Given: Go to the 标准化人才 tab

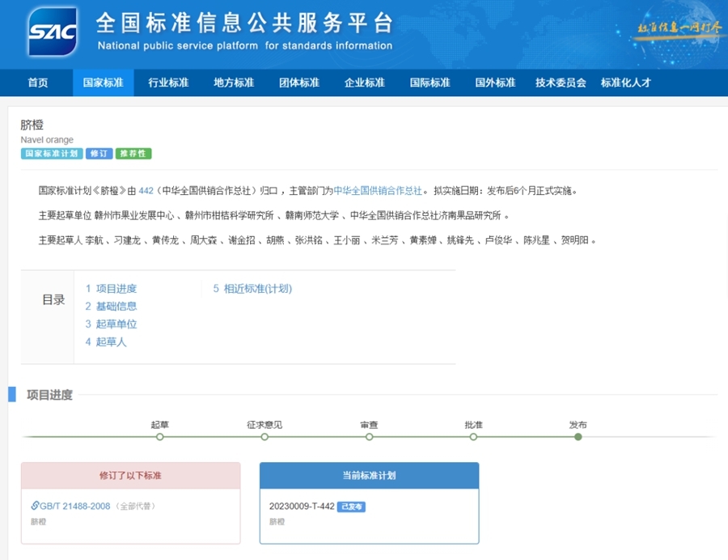Looking at the screenshot, I should point(626,83).
